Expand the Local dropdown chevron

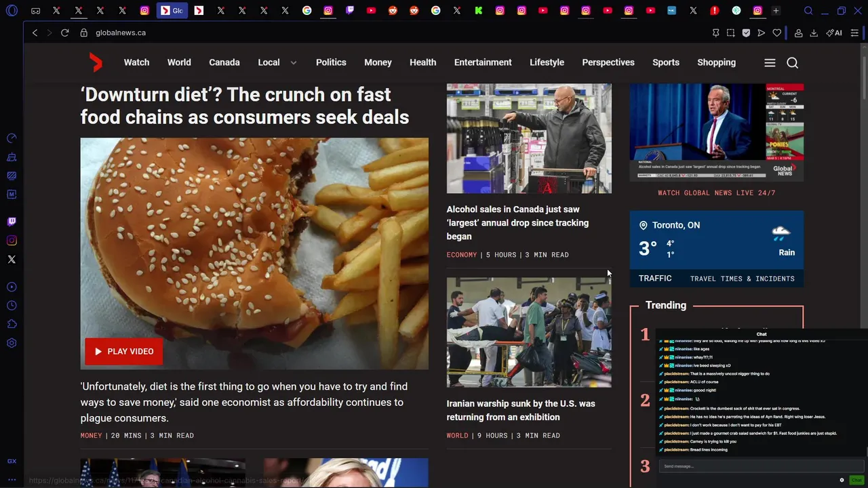[294, 62]
